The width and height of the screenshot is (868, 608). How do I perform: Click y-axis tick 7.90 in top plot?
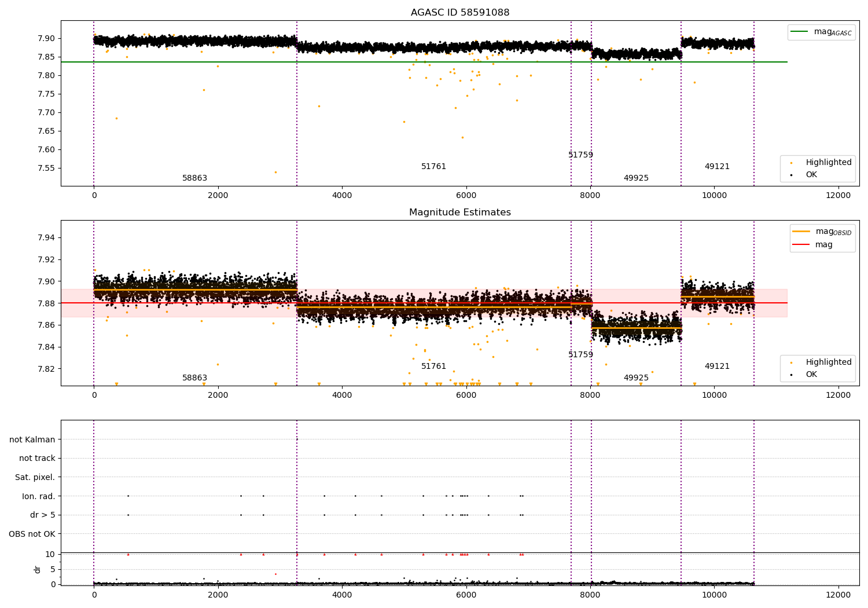46,39
